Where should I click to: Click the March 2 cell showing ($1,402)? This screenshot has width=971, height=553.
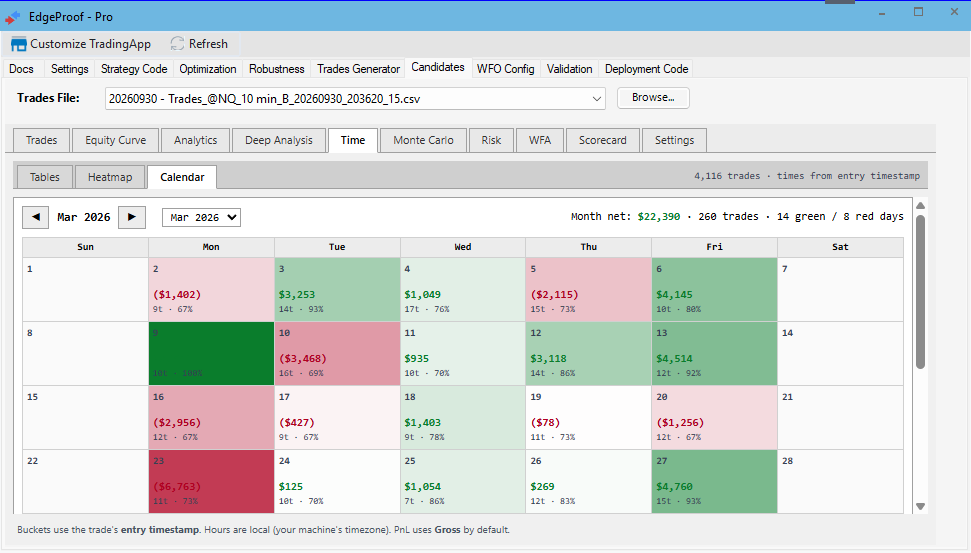[211, 289]
